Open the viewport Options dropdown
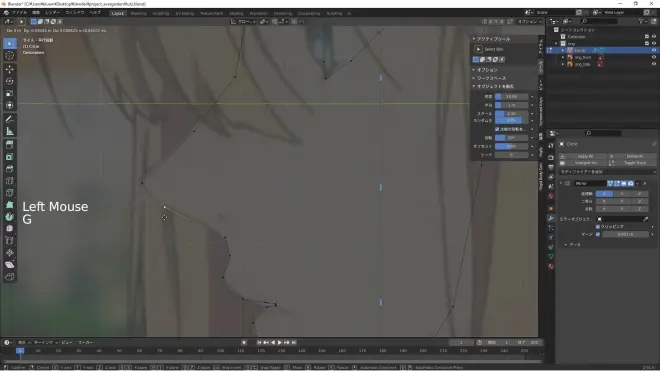 click(x=529, y=21)
